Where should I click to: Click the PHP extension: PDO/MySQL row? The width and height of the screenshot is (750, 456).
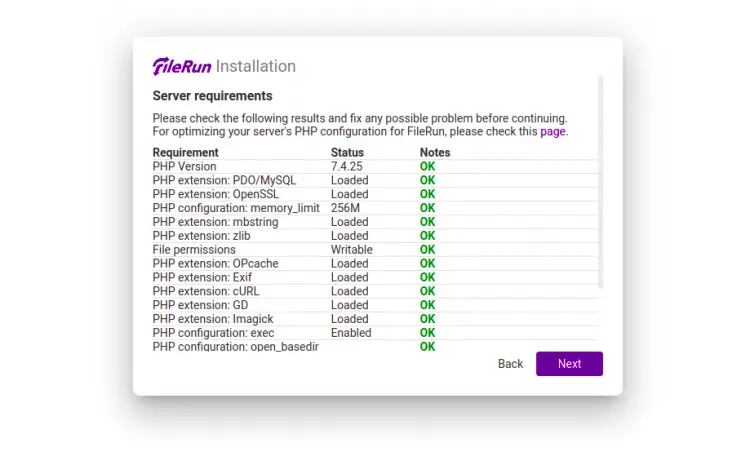[x=375, y=180]
